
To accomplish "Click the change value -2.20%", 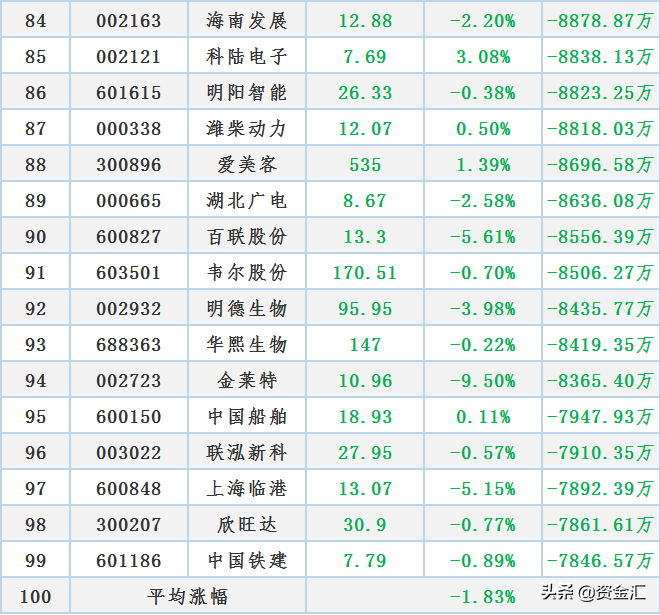I will (483, 21).
